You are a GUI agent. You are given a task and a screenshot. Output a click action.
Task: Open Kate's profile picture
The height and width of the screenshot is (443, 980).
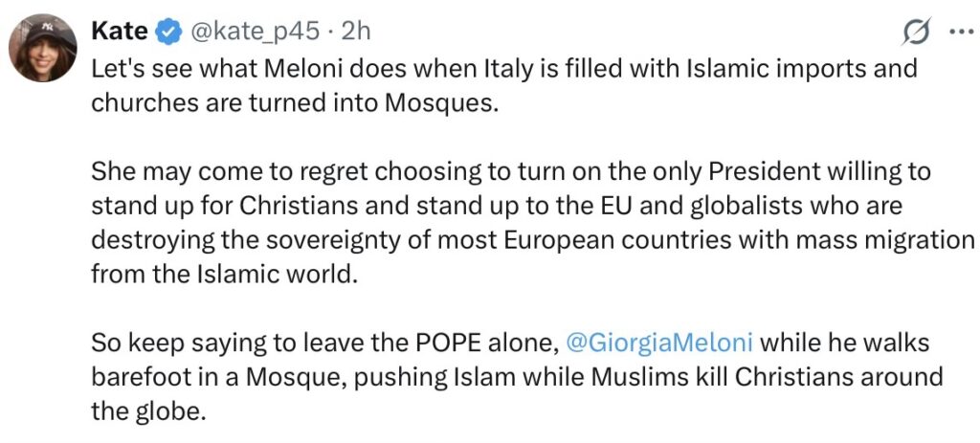pos(42,48)
